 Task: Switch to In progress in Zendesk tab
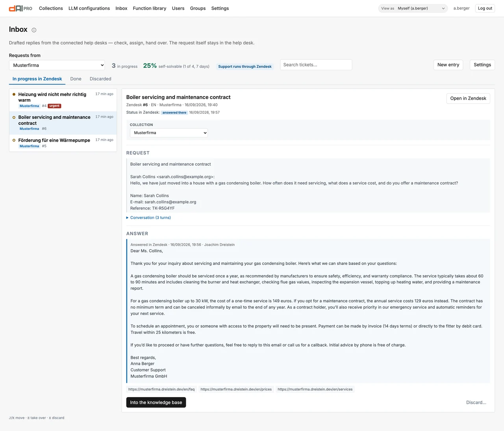click(37, 79)
